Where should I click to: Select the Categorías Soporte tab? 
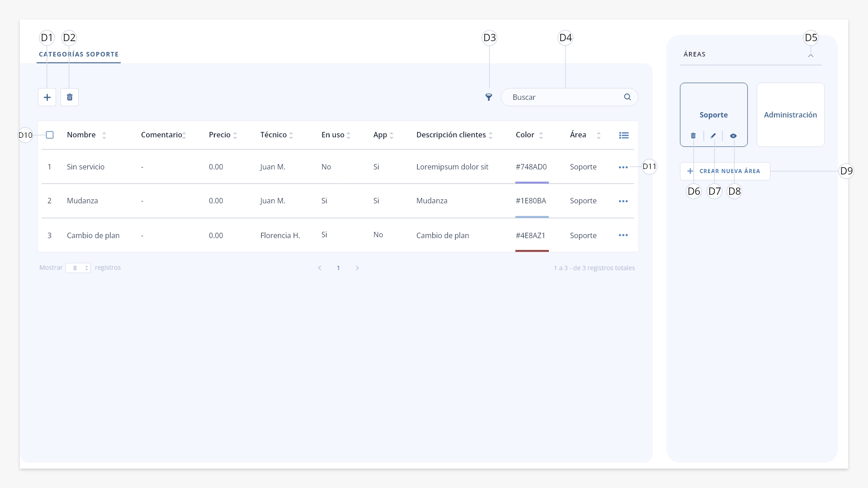(79, 54)
